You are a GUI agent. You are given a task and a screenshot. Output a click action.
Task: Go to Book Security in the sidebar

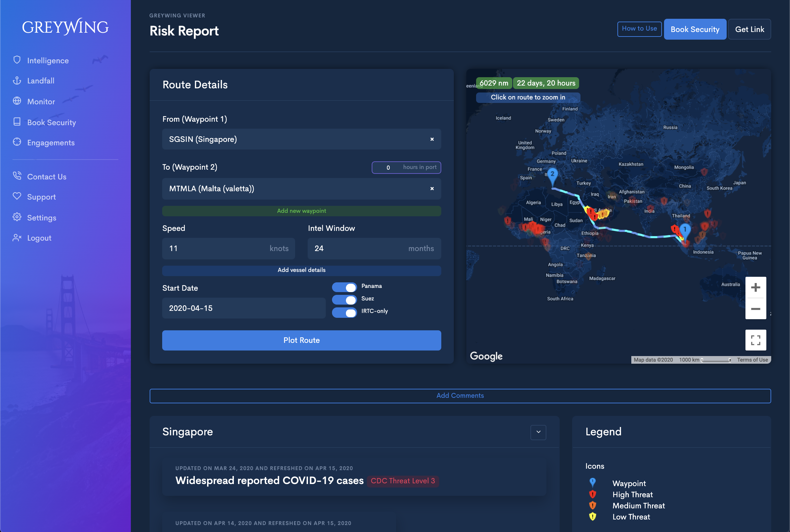(x=52, y=122)
